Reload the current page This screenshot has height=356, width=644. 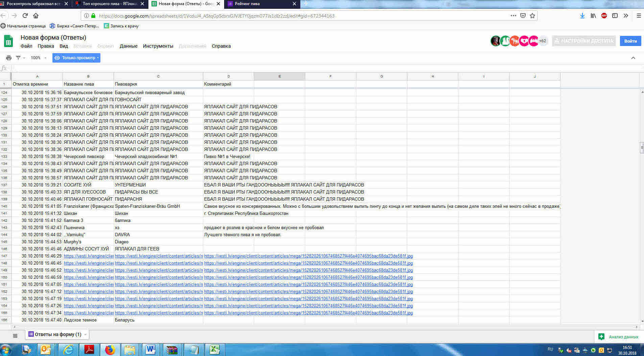click(x=25, y=16)
